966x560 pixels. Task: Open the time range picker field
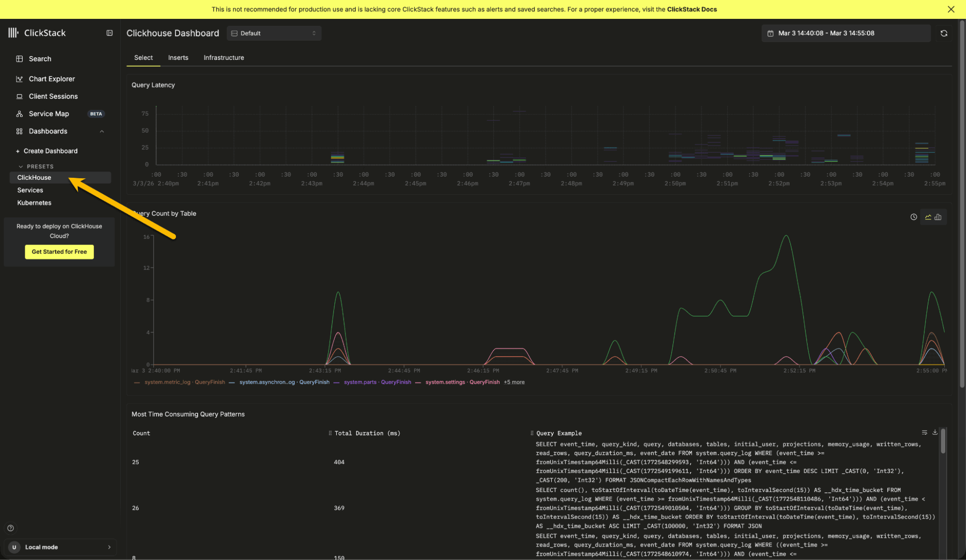[846, 33]
